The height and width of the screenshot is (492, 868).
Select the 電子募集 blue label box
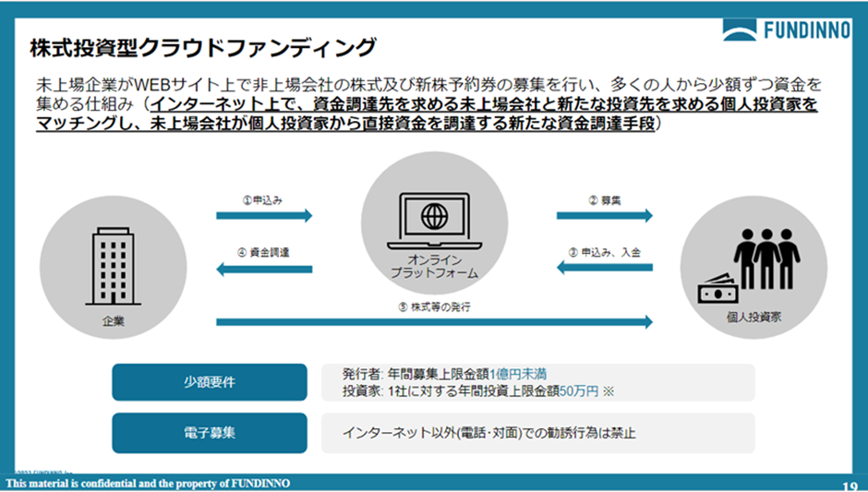pyautogui.click(x=210, y=432)
